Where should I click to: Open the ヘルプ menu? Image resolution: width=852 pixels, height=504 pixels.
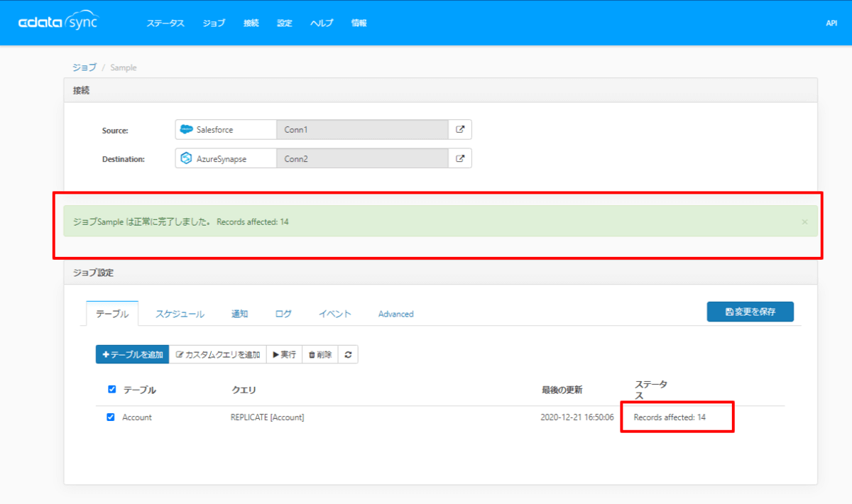322,23
